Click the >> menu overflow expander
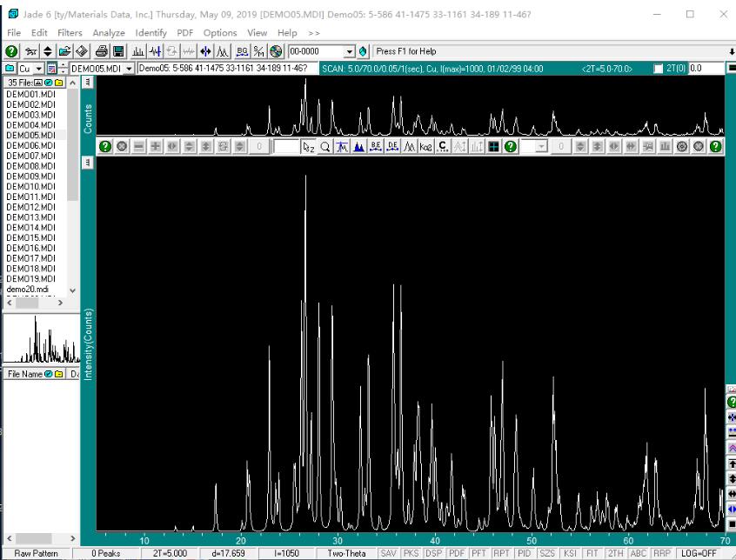Image resolution: width=736 pixels, height=560 pixels. pyautogui.click(x=314, y=33)
